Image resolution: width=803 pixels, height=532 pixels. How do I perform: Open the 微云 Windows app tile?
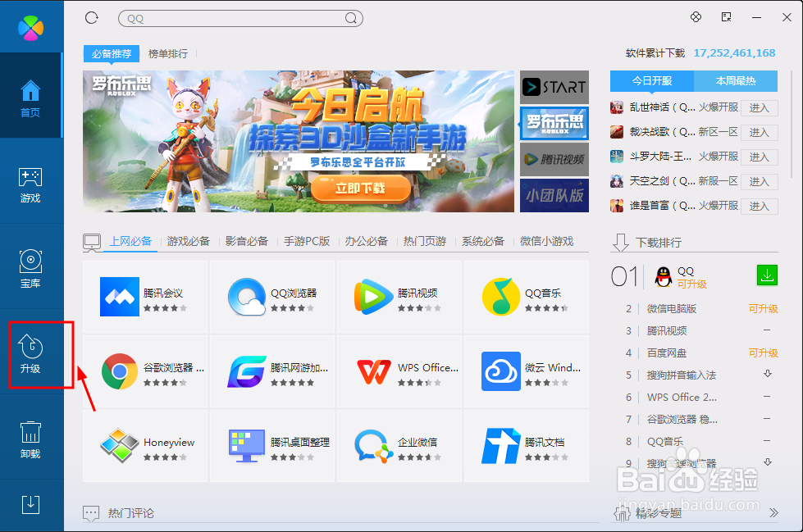(x=527, y=371)
